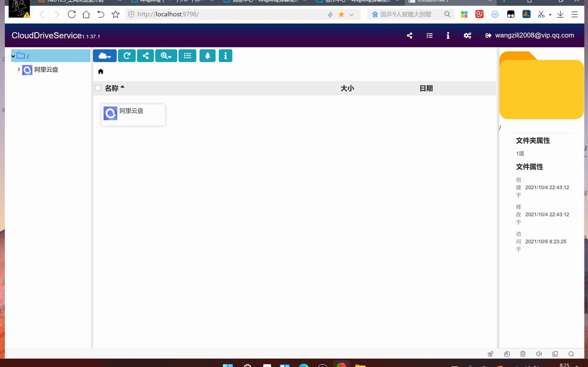588x367 pixels.
Task: Click the browser address bar
Action: click(226, 14)
